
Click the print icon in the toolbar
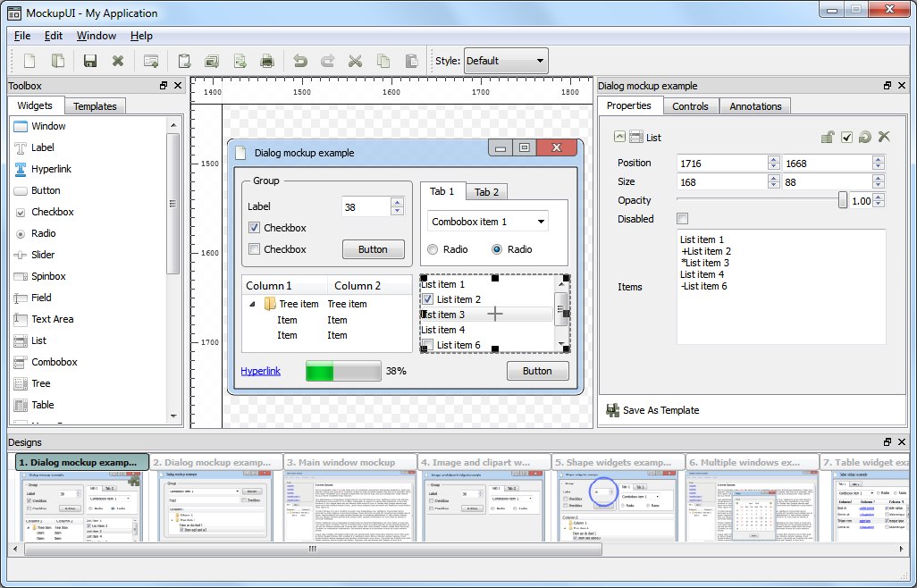(266, 61)
